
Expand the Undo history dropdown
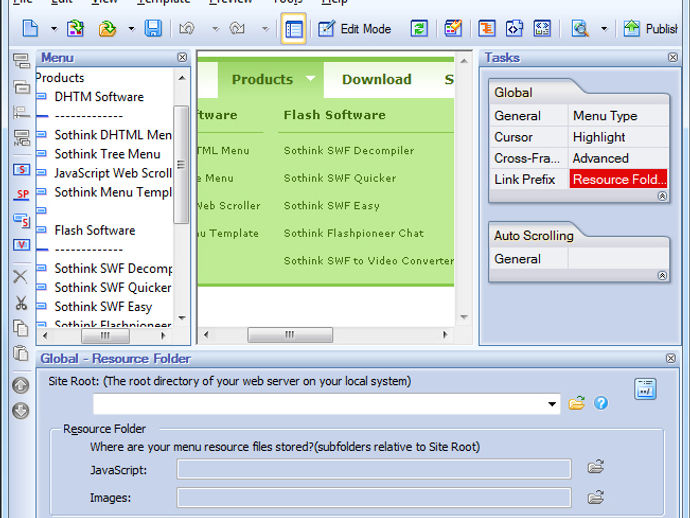[215, 29]
